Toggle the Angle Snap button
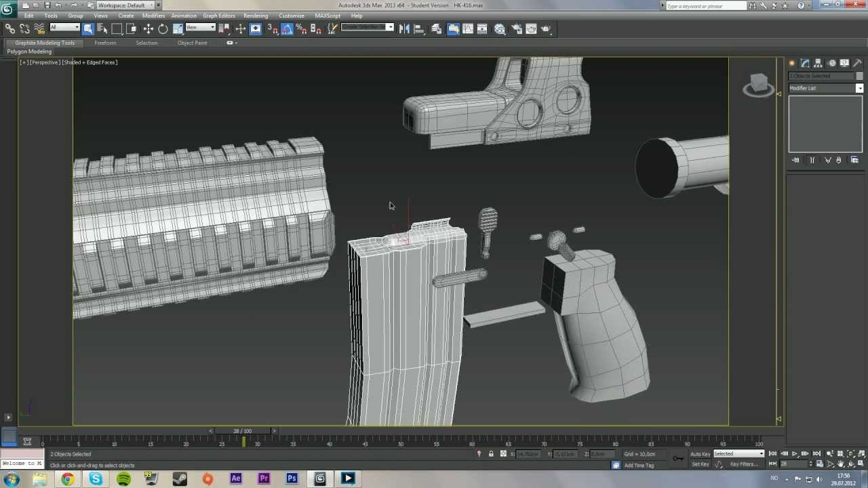 pos(287,28)
